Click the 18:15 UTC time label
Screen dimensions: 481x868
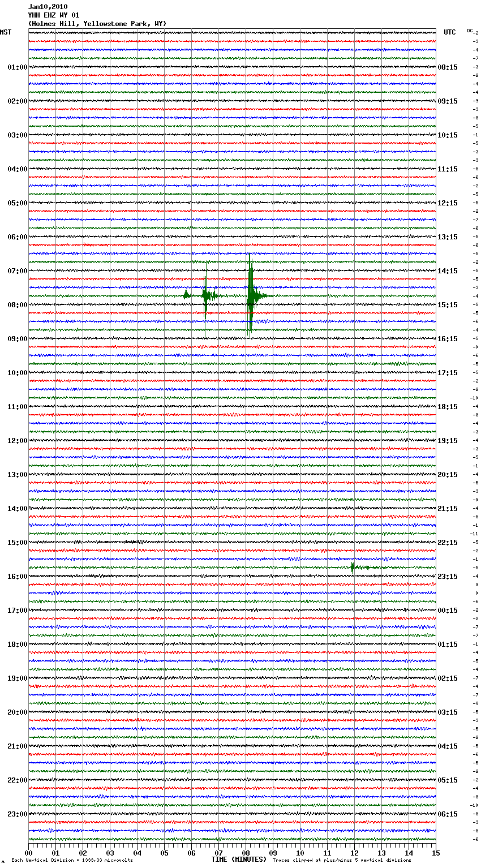(448, 407)
